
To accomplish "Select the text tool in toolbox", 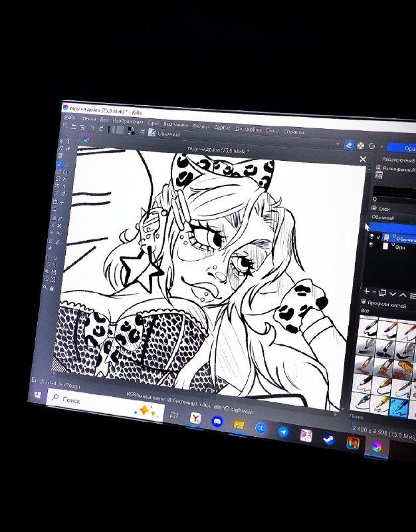I will click(x=68, y=141).
